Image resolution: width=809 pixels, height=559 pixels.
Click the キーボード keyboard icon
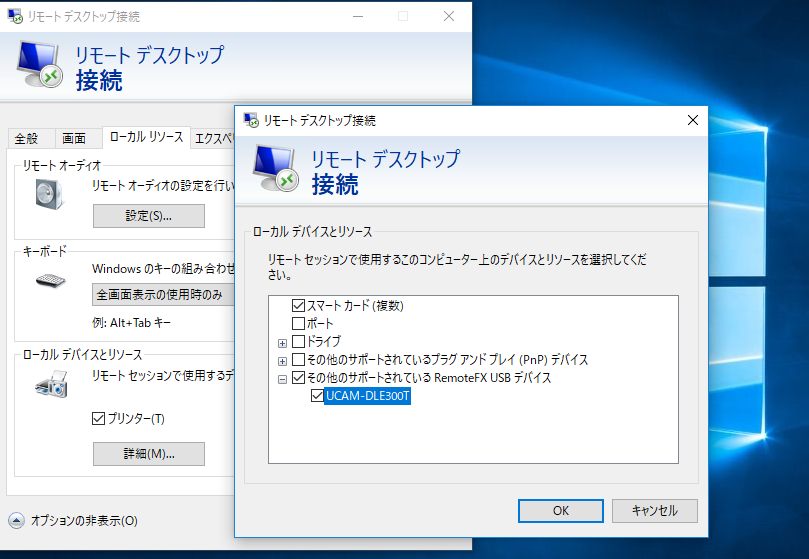(x=51, y=280)
